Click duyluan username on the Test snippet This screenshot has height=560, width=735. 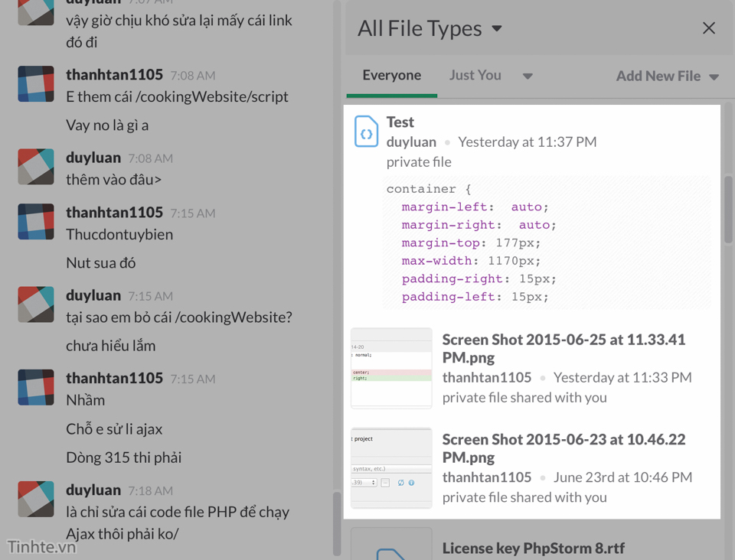(411, 142)
